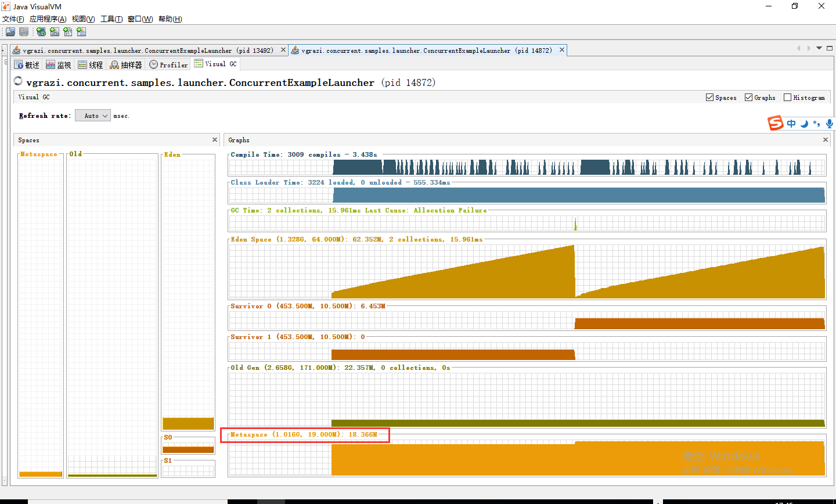The width and height of the screenshot is (836, 504).
Task: Click the Eden space column
Action: pos(188,294)
